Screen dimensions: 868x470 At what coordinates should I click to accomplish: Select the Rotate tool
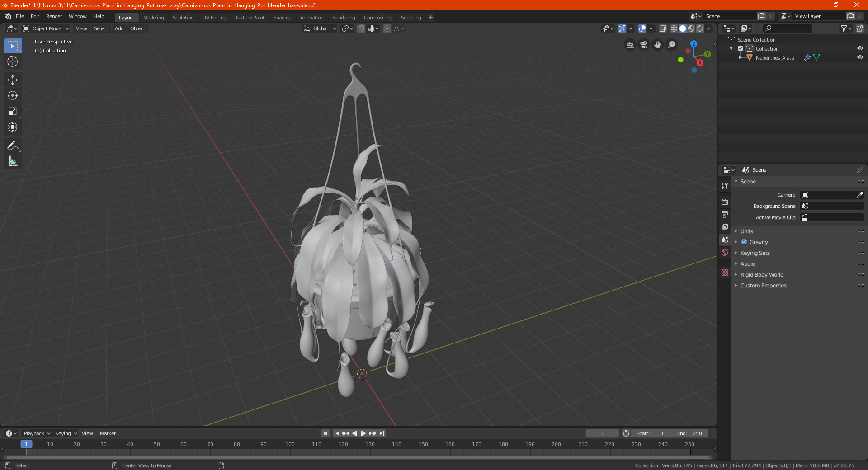coord(13,95)
